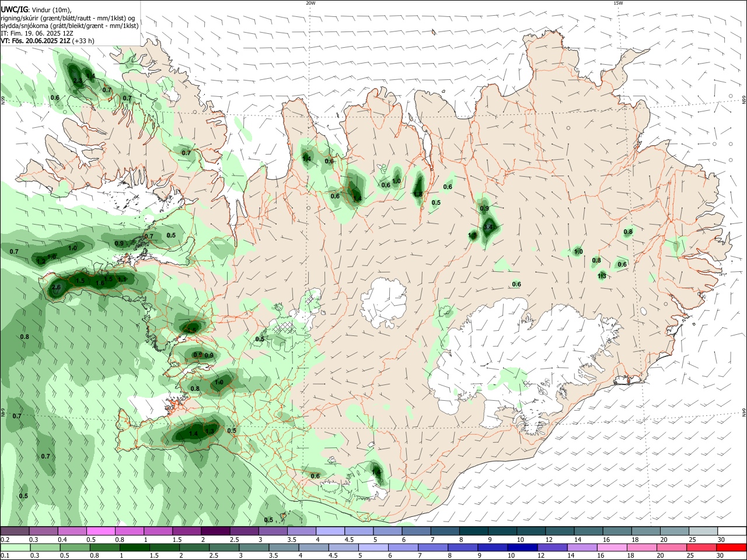The image size is (747, 560).
Task: Click the white swatch ending the top legend row
Action: (x=732, y=531)
